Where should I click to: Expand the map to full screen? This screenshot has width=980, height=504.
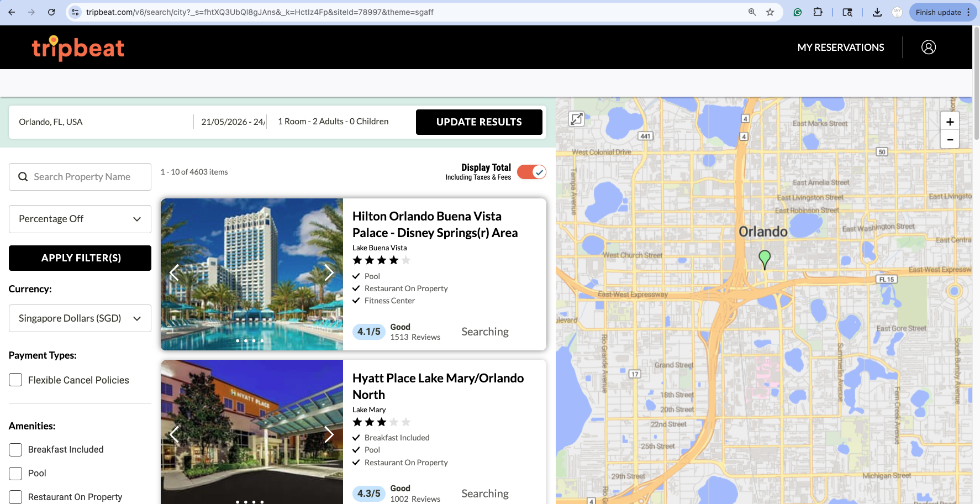click(577, 119)
